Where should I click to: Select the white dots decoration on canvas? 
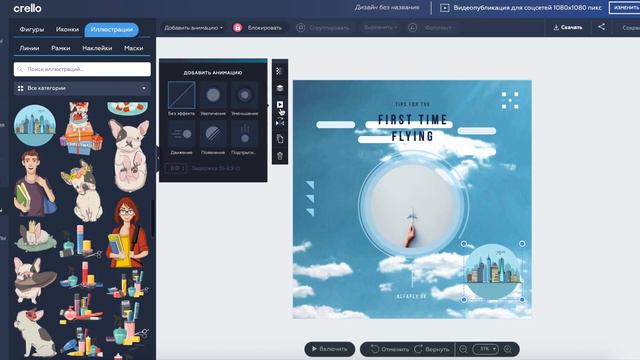tap(510, 100)
